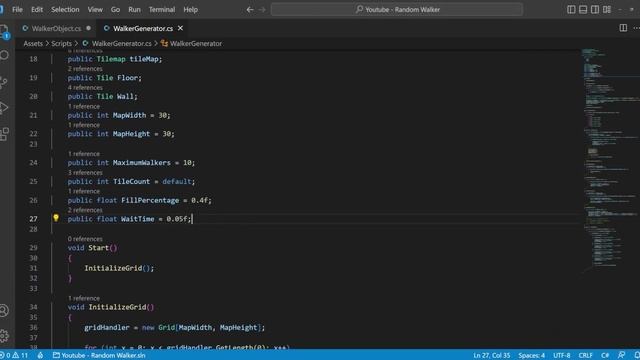Screen dimensions: 640x360
Task: Click '2 references' above Floor declaration
Action: [85, 69]
